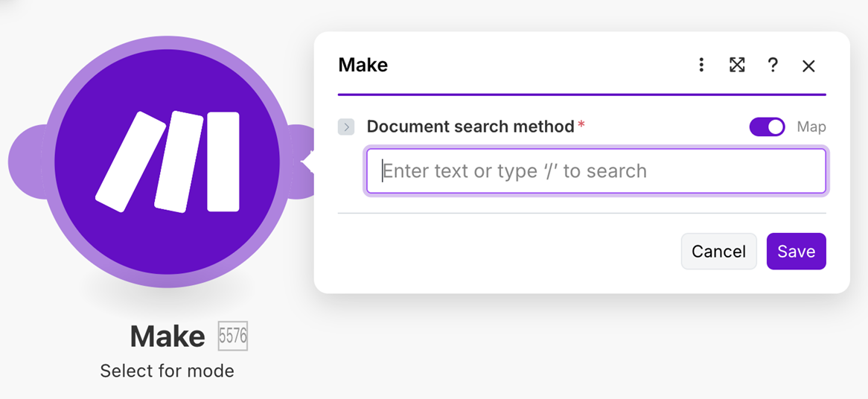The image size is (868, 399).
Task: Expand the dialog to fullscreen
Action: click(x=737, y=66)
